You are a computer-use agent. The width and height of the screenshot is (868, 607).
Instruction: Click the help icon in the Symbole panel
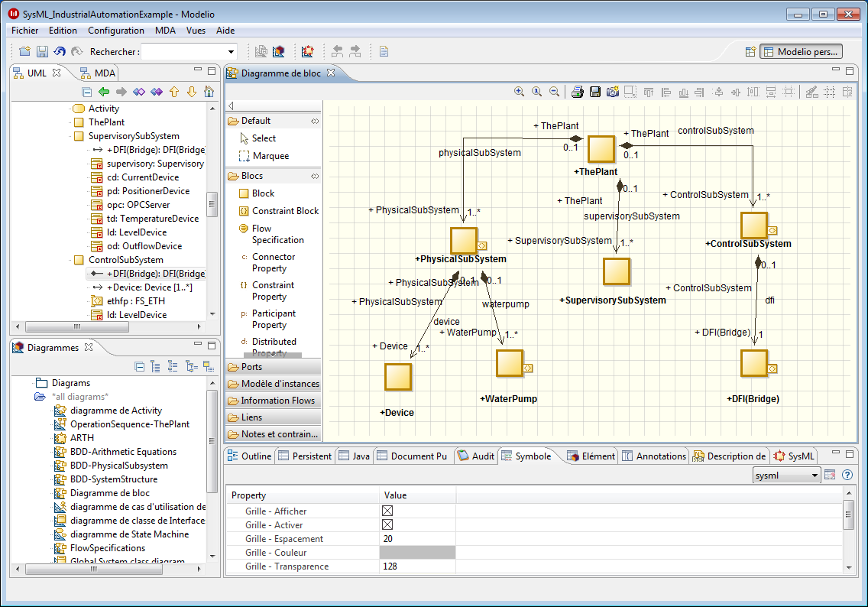click(x=847, y=475)
